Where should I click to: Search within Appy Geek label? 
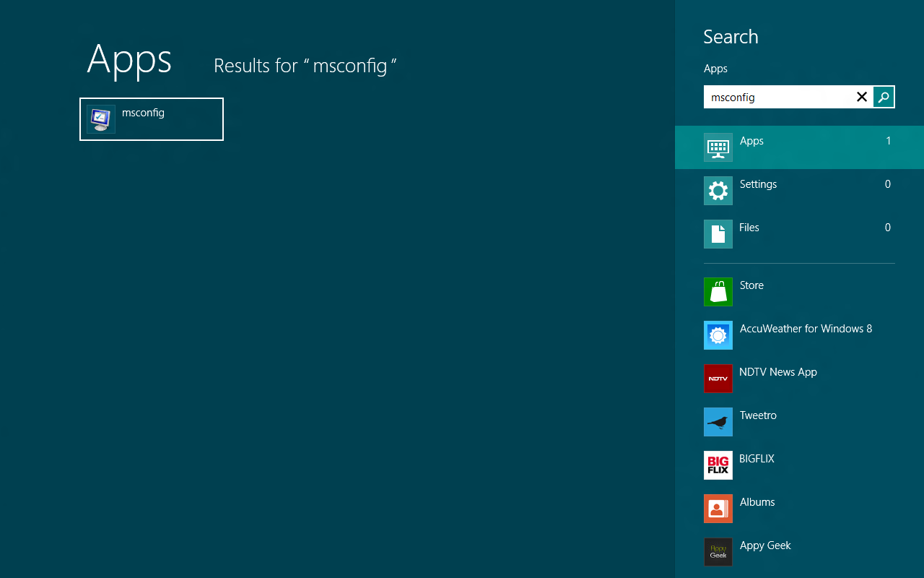[765, 545]
